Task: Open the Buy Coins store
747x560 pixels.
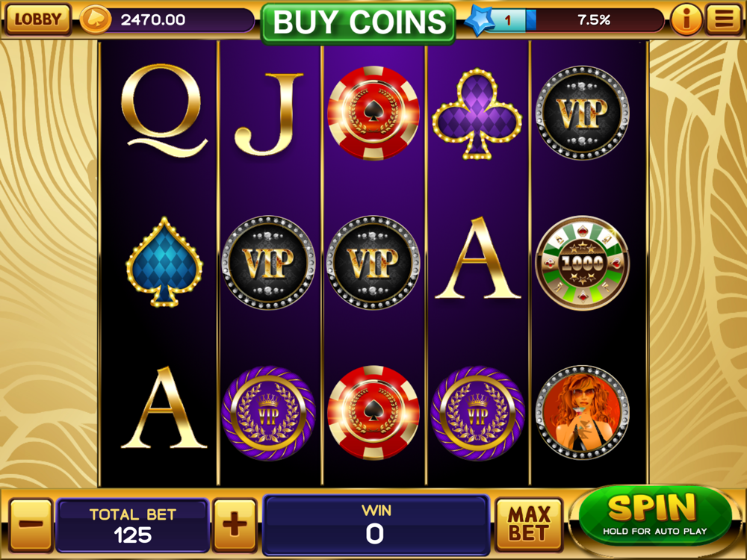Action: click(x=359, y=22)
